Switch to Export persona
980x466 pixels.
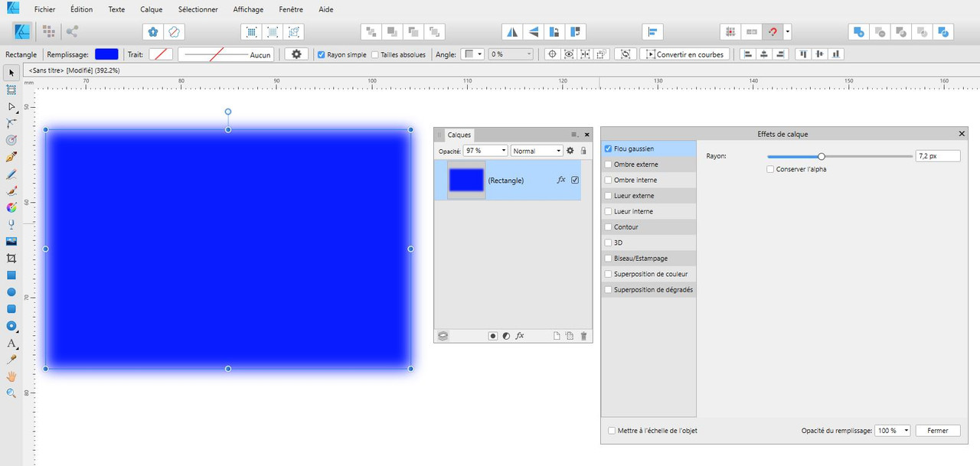click(x=72, y=31)
